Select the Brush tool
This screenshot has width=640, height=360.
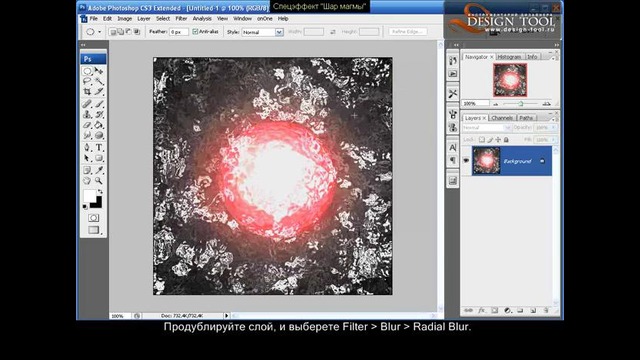click(x=99, y=104)
